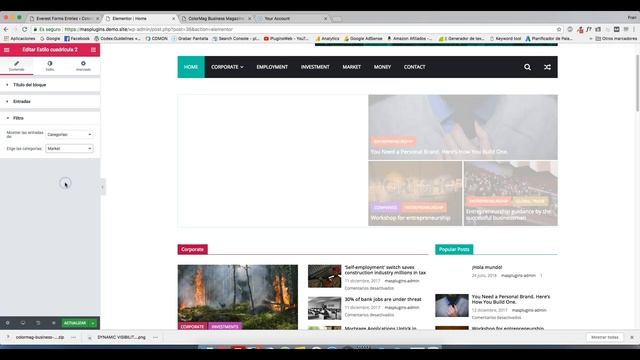Open Elementor page settings gear
Screen dimensions: 640x360
point(7,323)
